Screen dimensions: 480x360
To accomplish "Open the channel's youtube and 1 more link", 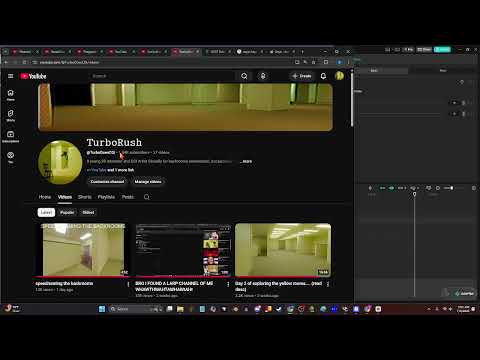I will 110,170.
